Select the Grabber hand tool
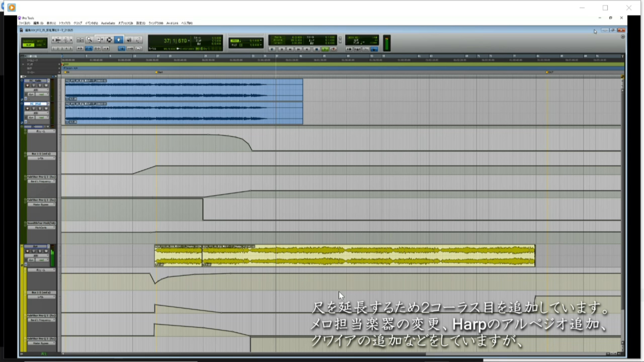 coord(119,40)
